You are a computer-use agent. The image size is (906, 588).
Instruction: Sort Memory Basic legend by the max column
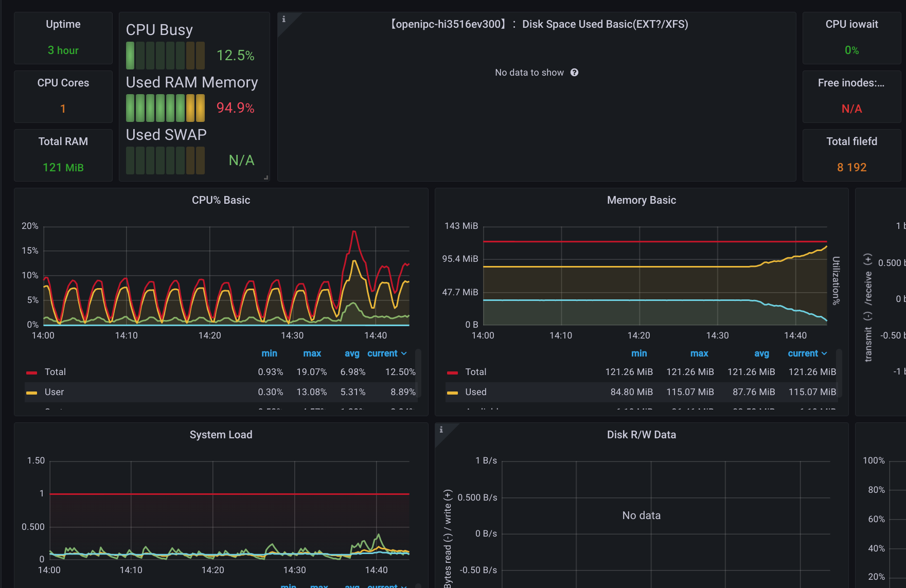pos(699,353)
